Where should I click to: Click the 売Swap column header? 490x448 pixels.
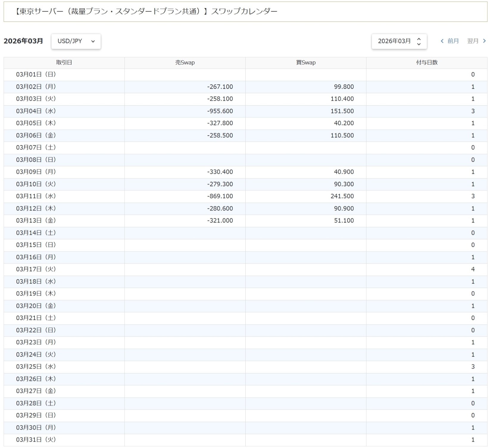185,63
